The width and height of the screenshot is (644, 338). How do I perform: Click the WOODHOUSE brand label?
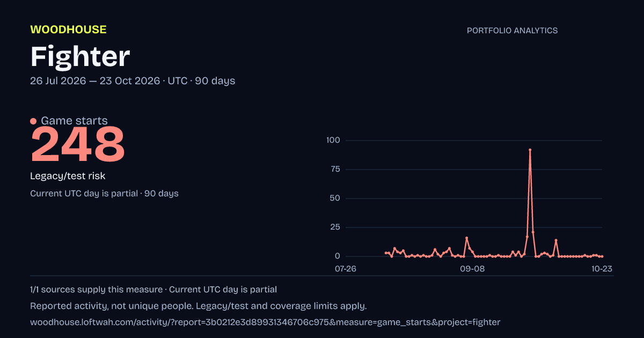pyautogui.click(x=68, y=30)
